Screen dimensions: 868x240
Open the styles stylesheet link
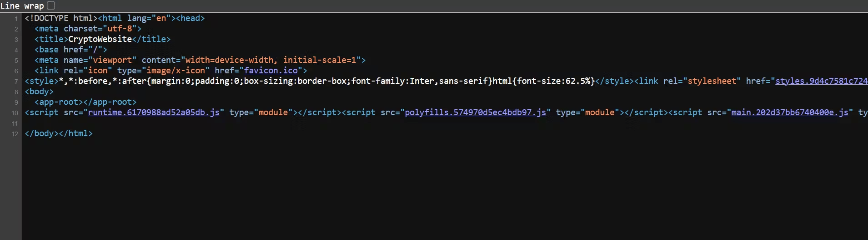pos(821,81)
